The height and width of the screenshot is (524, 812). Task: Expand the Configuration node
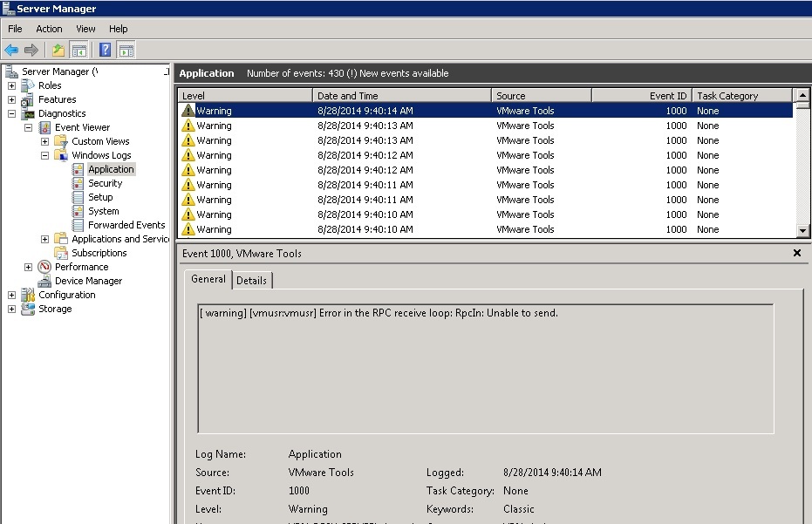12,296
